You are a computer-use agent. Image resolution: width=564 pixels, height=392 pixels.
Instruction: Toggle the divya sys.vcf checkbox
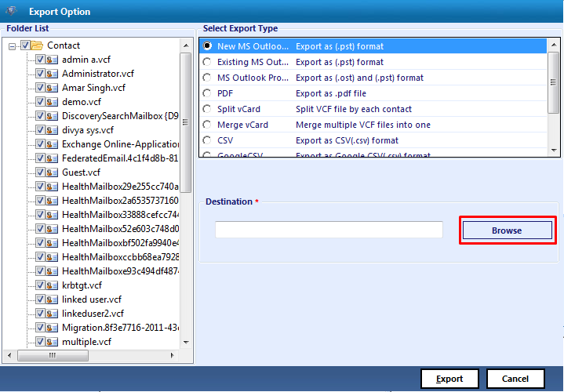pyautogui.click(x=40, y=130)
